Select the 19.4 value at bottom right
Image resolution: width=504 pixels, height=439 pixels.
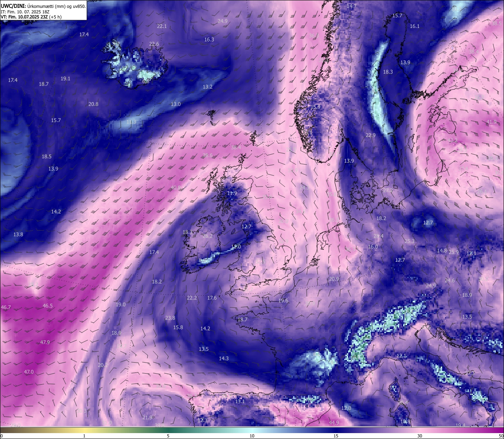(x=460, y=426)
